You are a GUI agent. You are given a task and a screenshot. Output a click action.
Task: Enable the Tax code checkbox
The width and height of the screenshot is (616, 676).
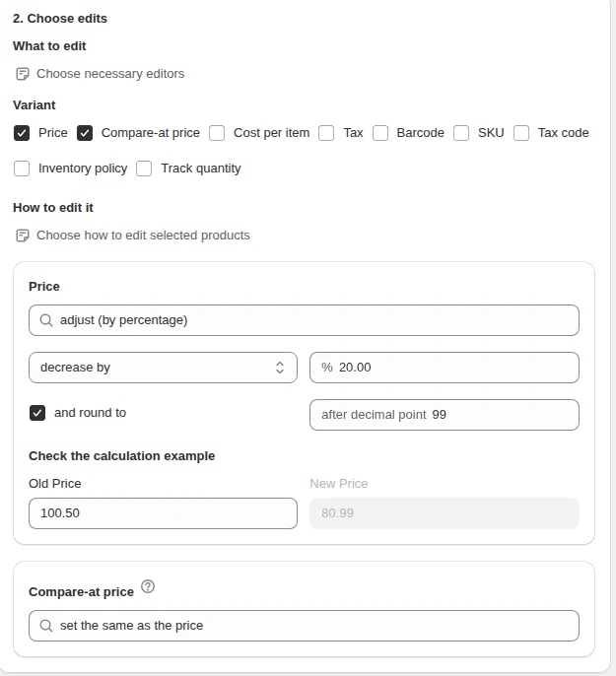tap(521, 133)
